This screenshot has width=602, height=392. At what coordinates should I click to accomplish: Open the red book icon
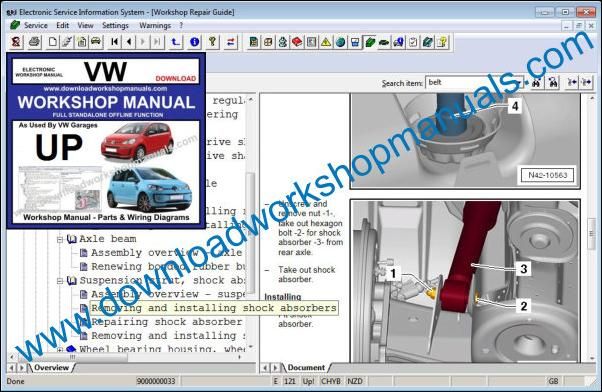tap(297, 42)
